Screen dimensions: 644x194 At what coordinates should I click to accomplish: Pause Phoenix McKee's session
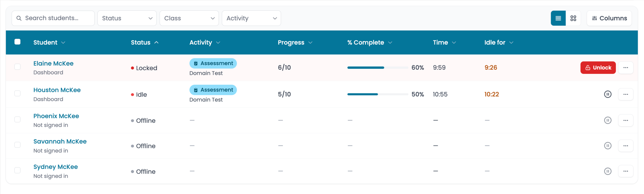607,120
